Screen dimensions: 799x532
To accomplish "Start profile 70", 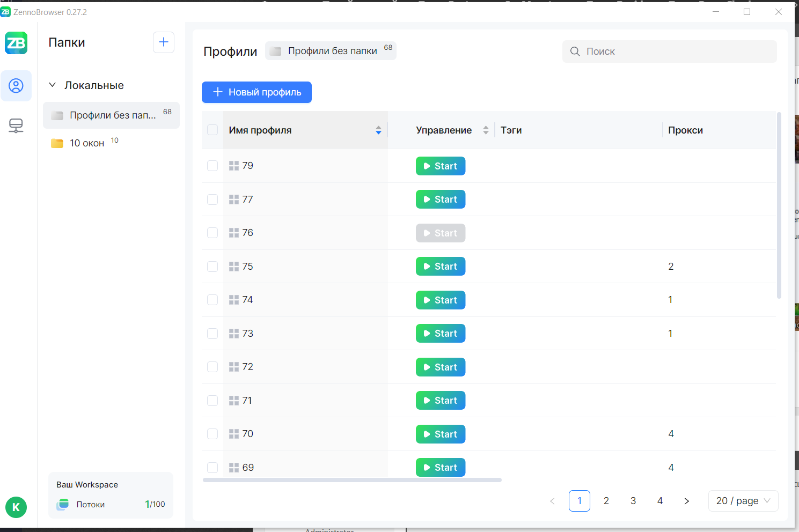I will (441, 434).
